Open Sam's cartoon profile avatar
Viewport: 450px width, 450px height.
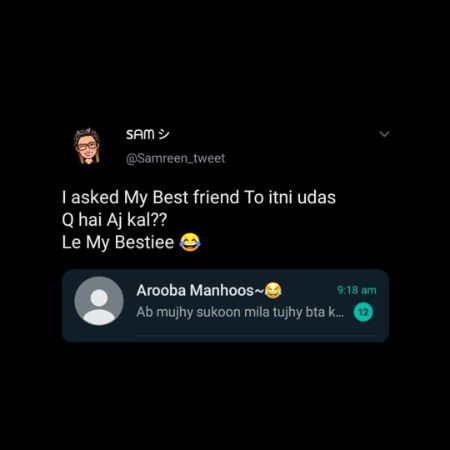pyautogui.click(x=87, y=146)
